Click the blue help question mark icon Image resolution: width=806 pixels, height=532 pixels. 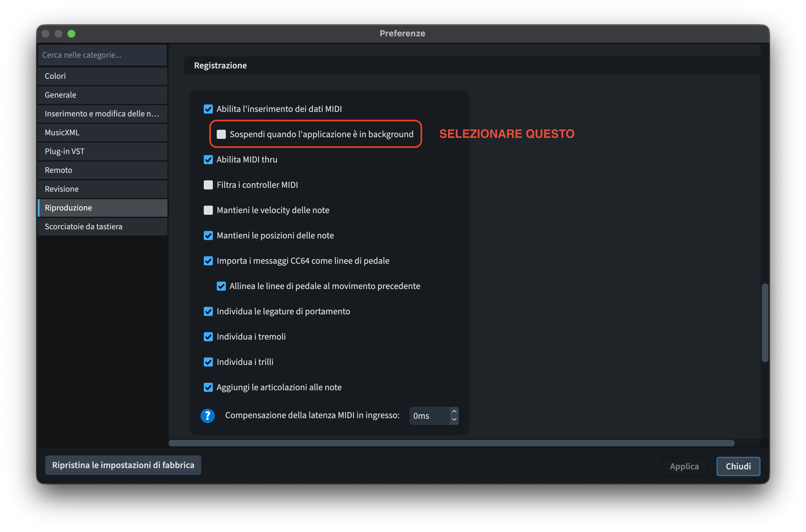point(207,416)
